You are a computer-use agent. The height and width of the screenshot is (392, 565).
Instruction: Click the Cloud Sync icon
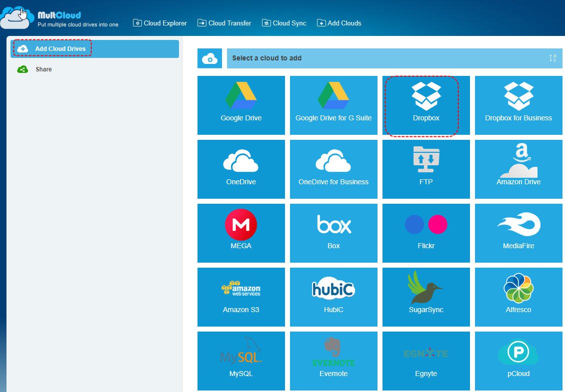point(266,23)
